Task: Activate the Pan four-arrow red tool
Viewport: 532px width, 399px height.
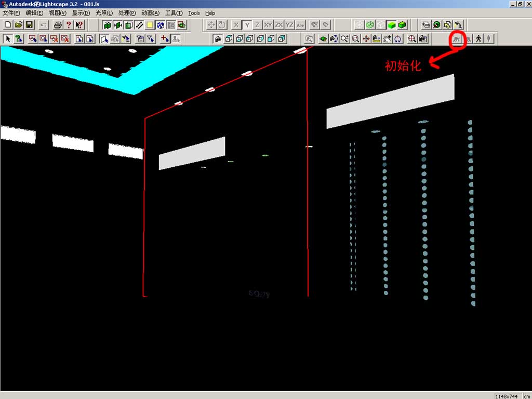Action: 366,38
